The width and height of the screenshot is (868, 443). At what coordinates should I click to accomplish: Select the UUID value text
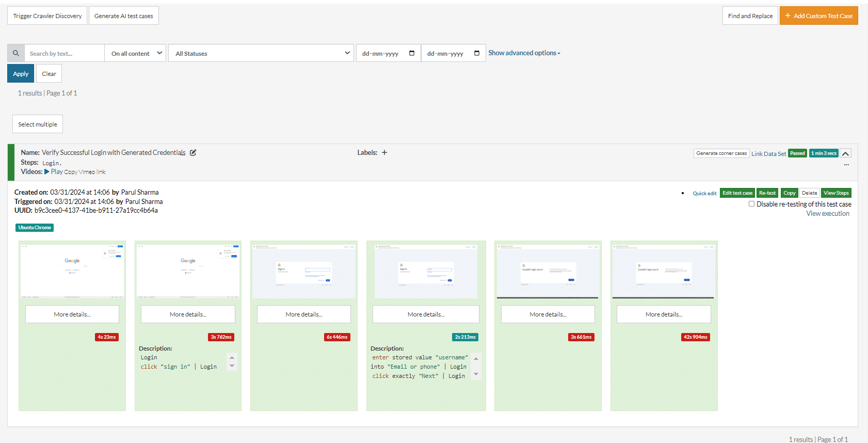pyautogui.click(x=96, y=210)
